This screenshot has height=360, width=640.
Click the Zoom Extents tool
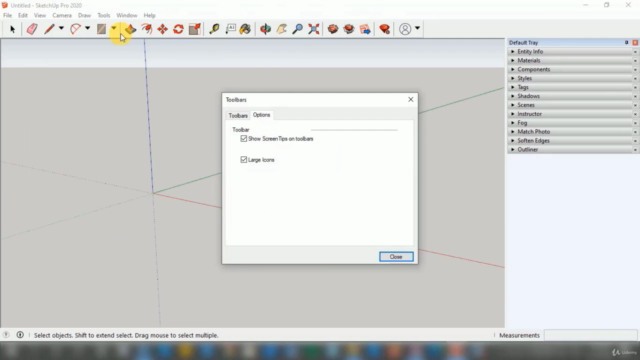pos(313,29)
